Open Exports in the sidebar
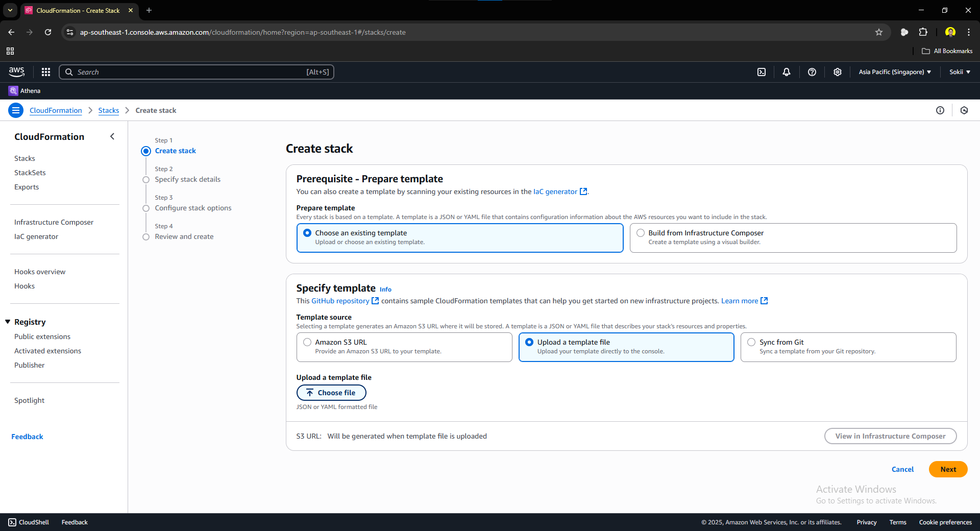980x531 pixels. (27, 187)
